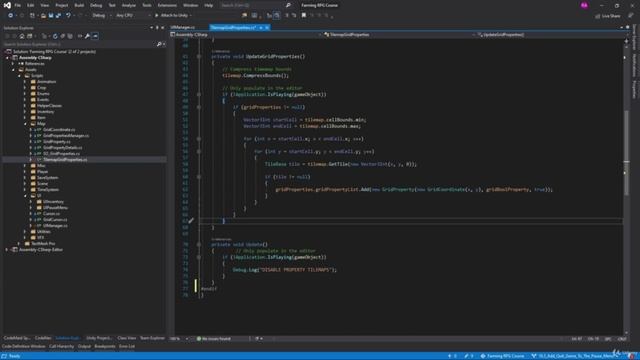
Task: Click the Home icon in Solution Explorer toolbar
Action: coord(22,36)
